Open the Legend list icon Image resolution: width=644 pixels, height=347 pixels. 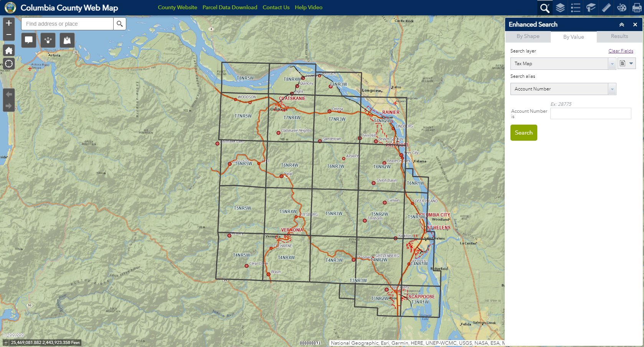576,8
